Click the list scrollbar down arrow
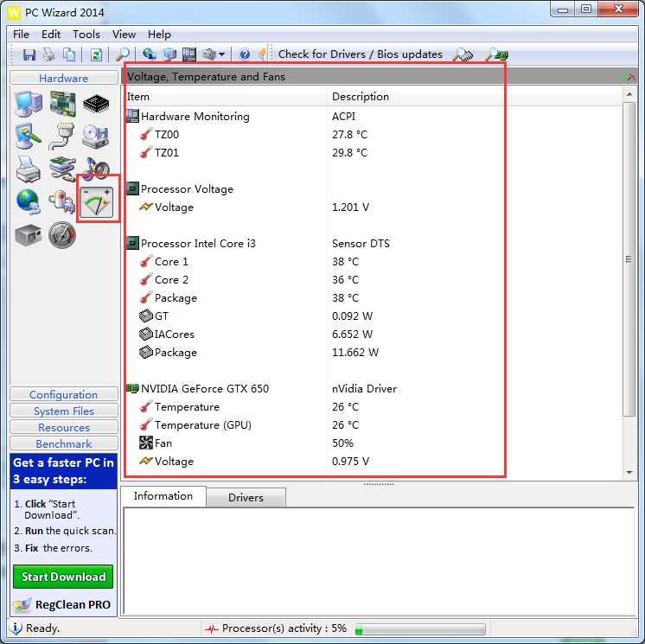This screenshot has width=645, height=644. click(x=629, y=473)
